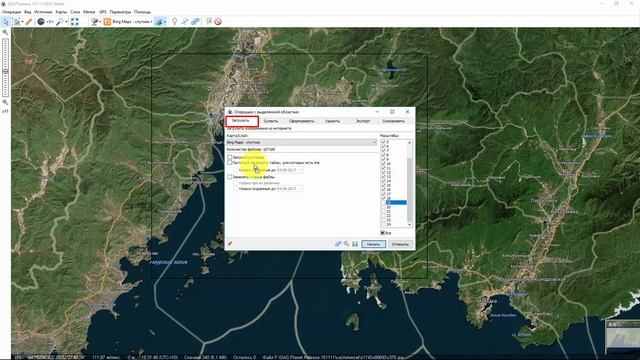Click the Отменить button
Screen dimensions: 640x360
pos(400,244)
